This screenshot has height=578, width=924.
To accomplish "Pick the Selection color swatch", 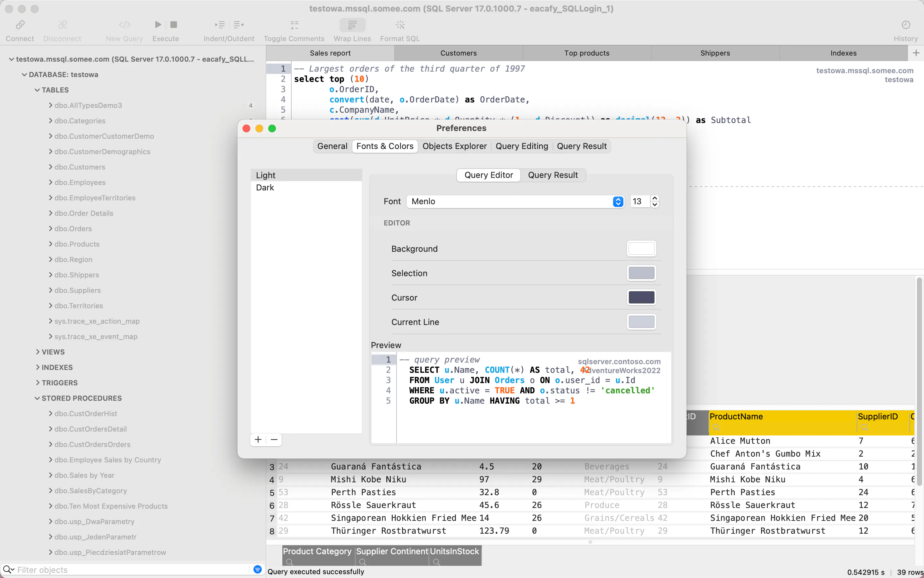I will click(x=641, y=273).
